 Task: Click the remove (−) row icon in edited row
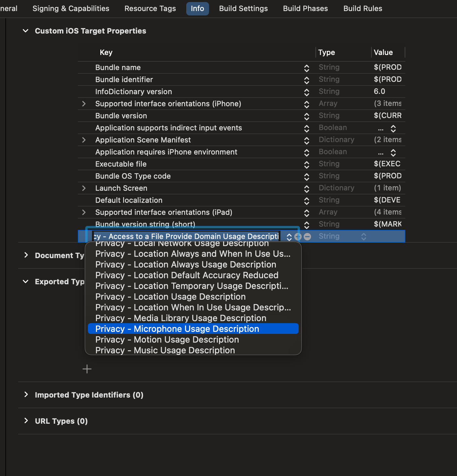(307, 237)
